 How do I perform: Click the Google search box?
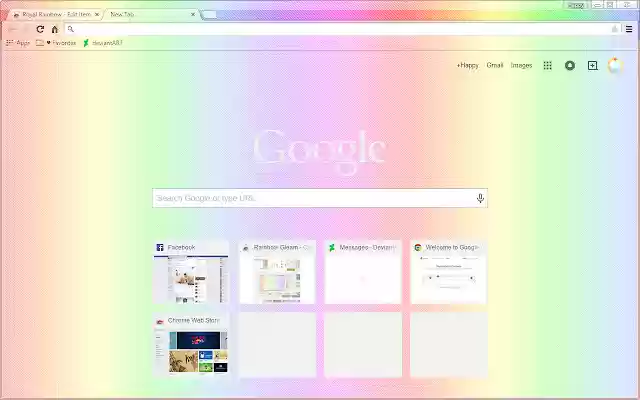pyautogui.click(x=320, y=198)
